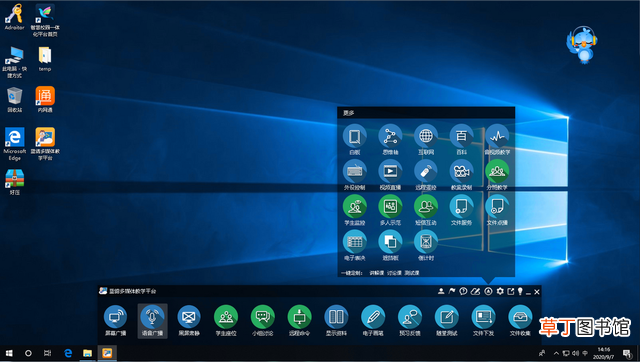Open the whiteboard tool in the More panel
The image size is (640, 362).
tap(355, 136)
